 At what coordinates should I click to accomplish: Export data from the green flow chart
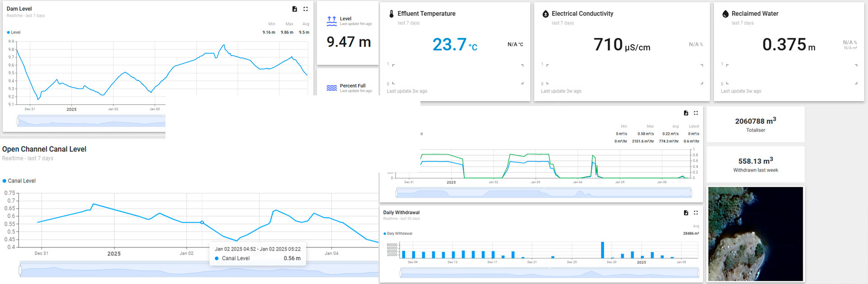[x=686, y=113]
